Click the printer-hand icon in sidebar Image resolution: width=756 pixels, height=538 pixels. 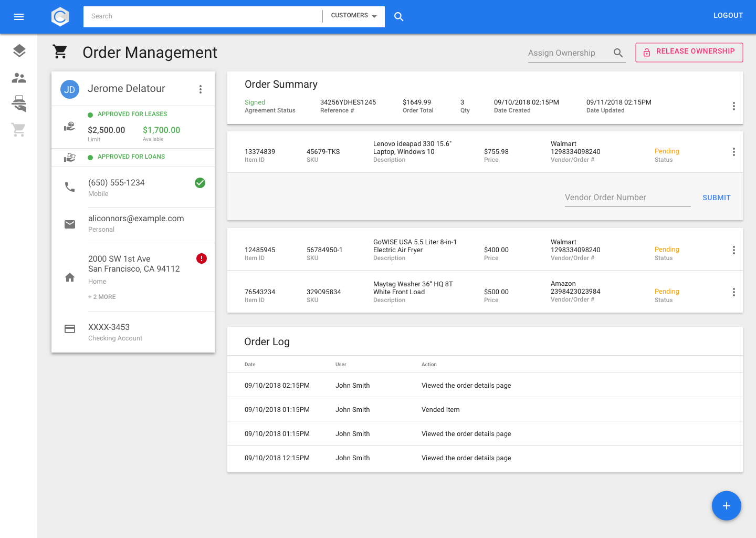[x=19, y=104]
